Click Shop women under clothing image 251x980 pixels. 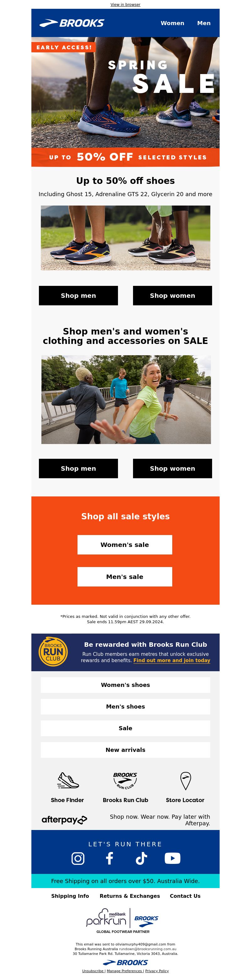point(172,468)
